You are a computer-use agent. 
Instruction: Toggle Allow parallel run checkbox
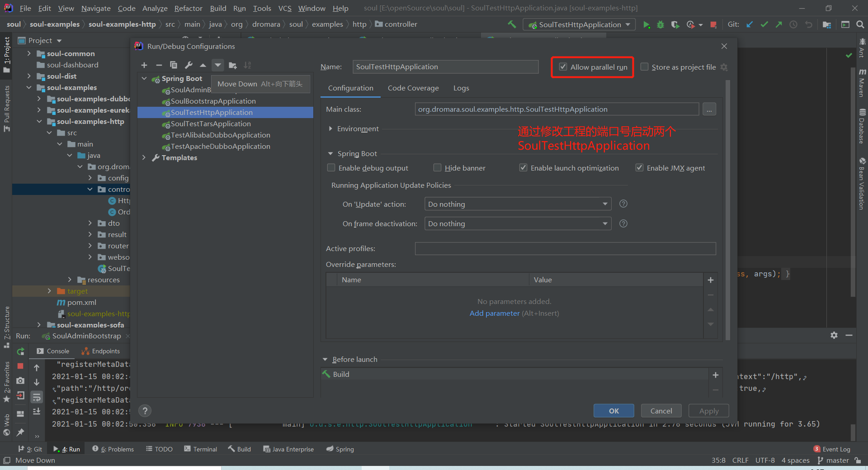point(563,67)
